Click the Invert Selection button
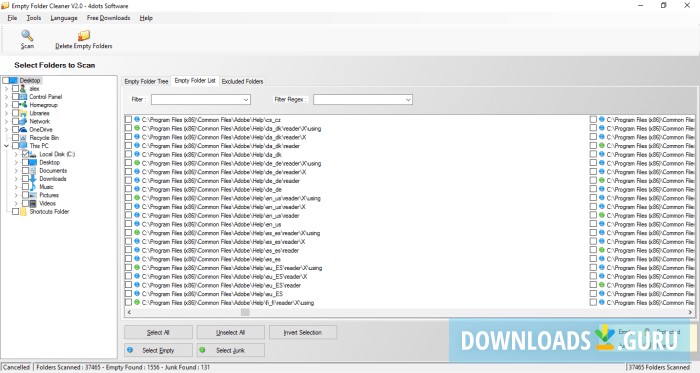 (x=303, y=332)
